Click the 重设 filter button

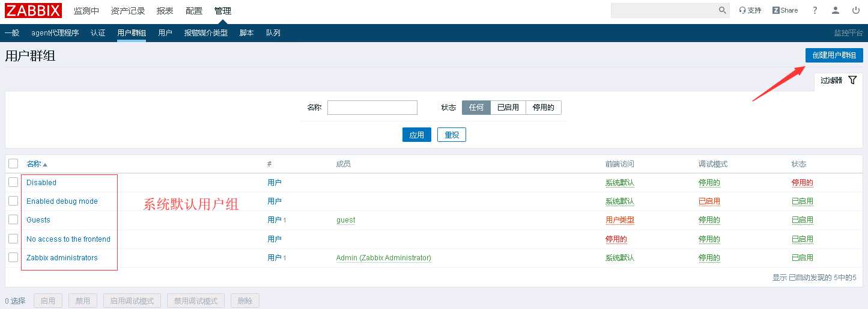452,135
